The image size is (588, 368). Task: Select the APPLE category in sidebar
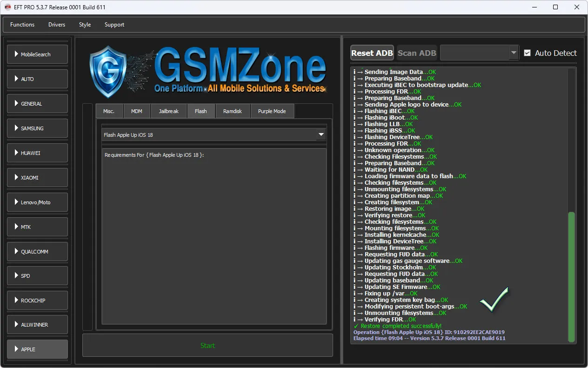click(37, 349)
